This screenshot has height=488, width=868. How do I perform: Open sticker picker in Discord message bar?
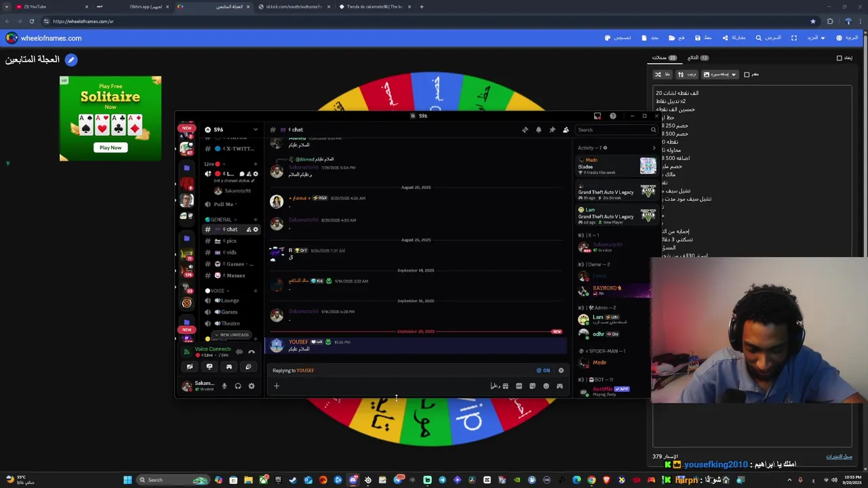coord(532,386)
